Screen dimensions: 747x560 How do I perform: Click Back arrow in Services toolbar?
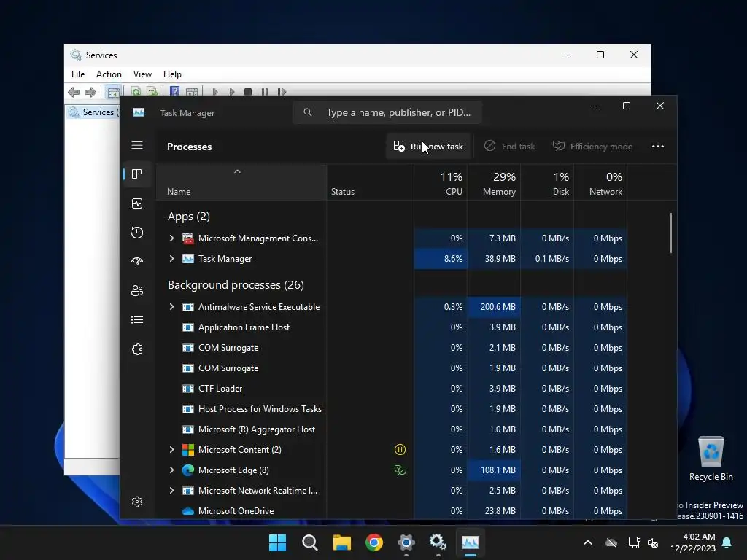click(74, 92)
